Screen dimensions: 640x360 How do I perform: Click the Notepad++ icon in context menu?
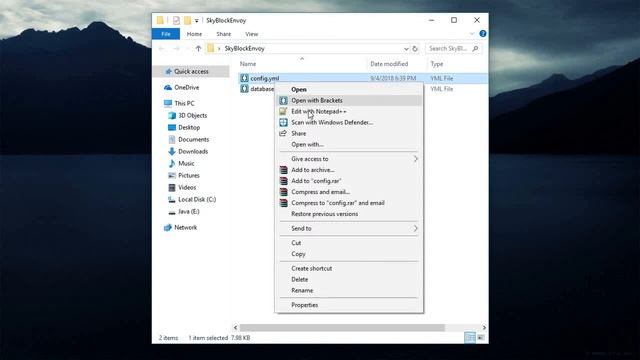point(283,111)
